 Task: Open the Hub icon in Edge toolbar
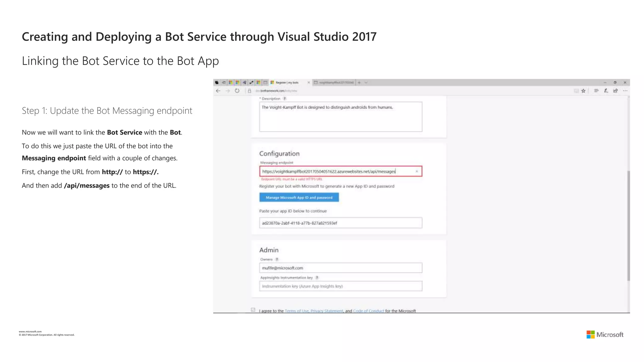(596, 91)
